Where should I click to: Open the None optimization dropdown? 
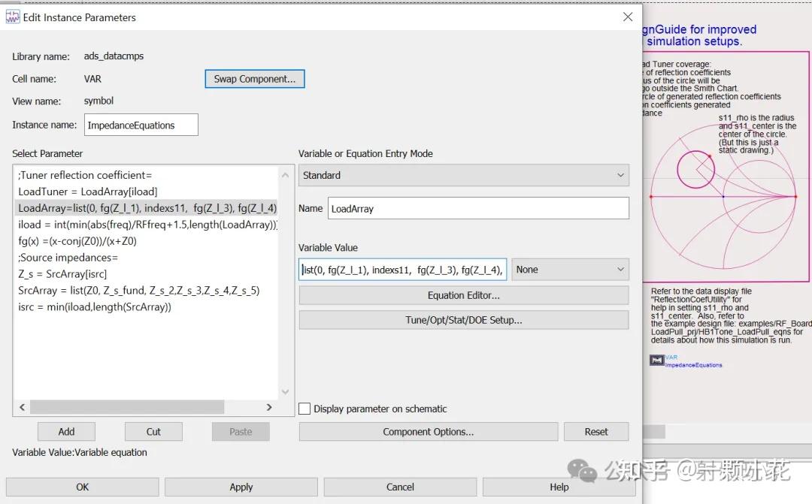click(571, 269)
